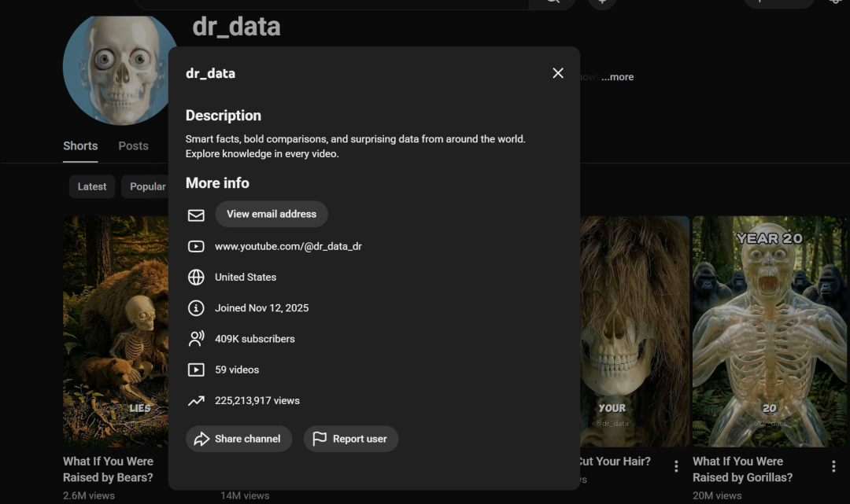Click the dr_data channel name heading
Screen dimensions: 850x504
(x=236, y=27)
